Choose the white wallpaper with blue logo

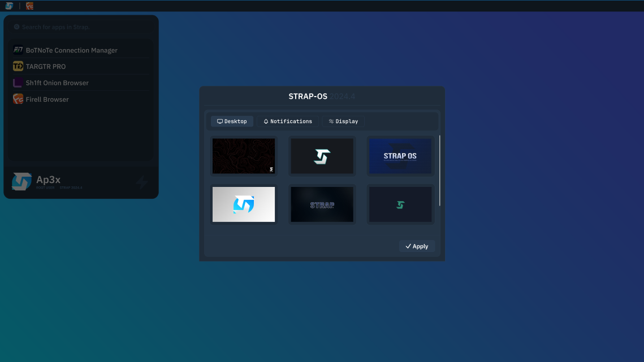243,204
